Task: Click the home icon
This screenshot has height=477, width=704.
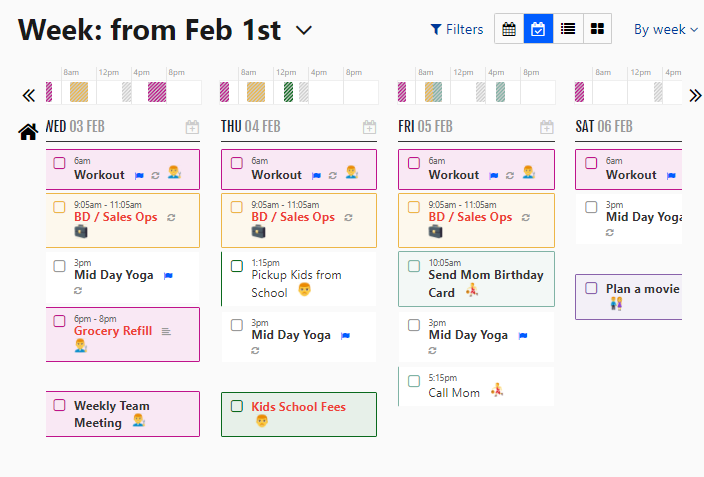Action: (28, 131)
